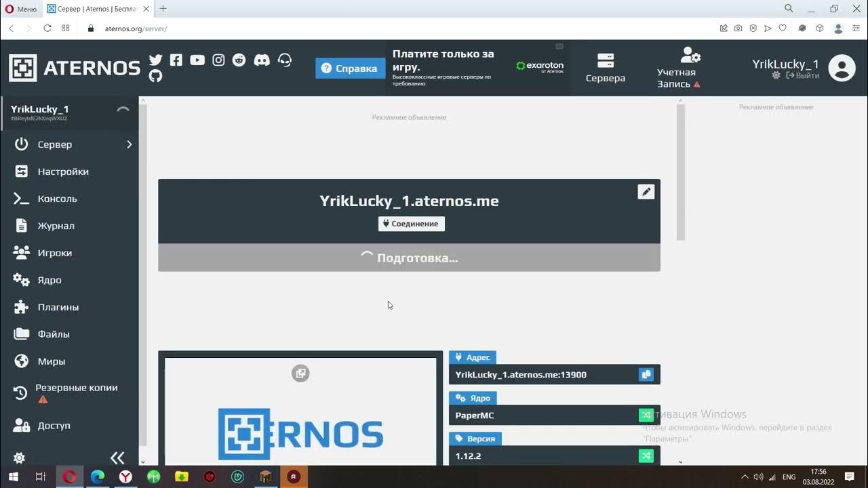Image resolution: width=868 pixels, height=488 pixels.
Task: Open account settings gear near Выйти
Action: (x=776, y=75)
